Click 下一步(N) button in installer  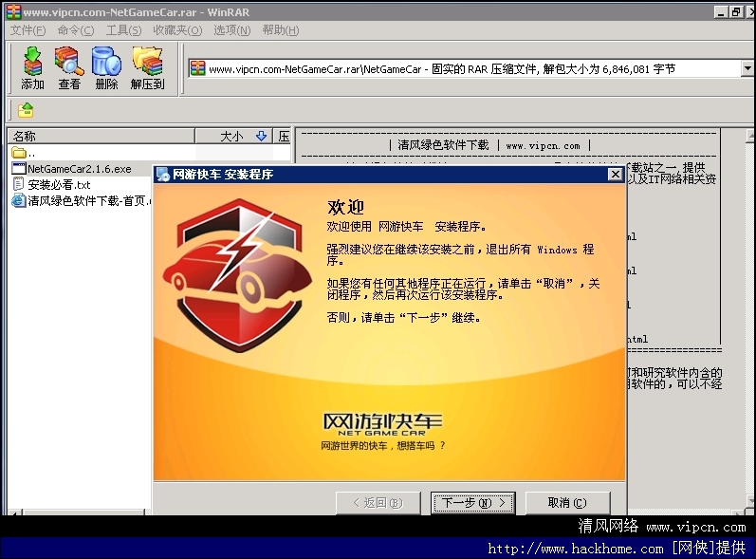473,503
